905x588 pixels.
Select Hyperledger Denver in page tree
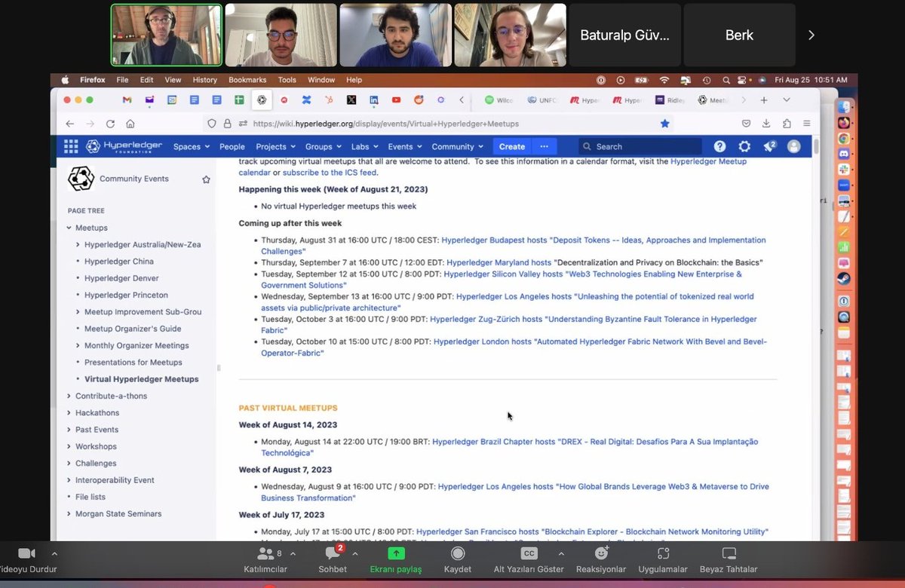(121, 278)
